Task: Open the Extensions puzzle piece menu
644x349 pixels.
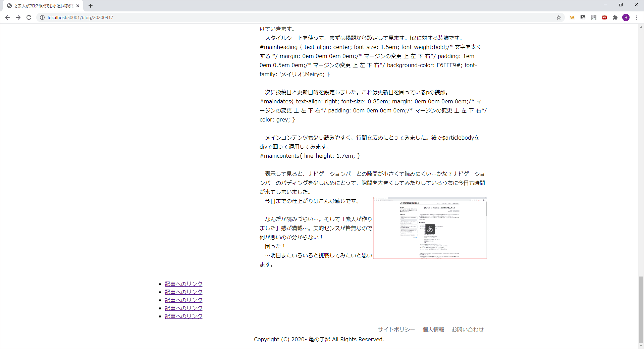Action: coord(615,17)
